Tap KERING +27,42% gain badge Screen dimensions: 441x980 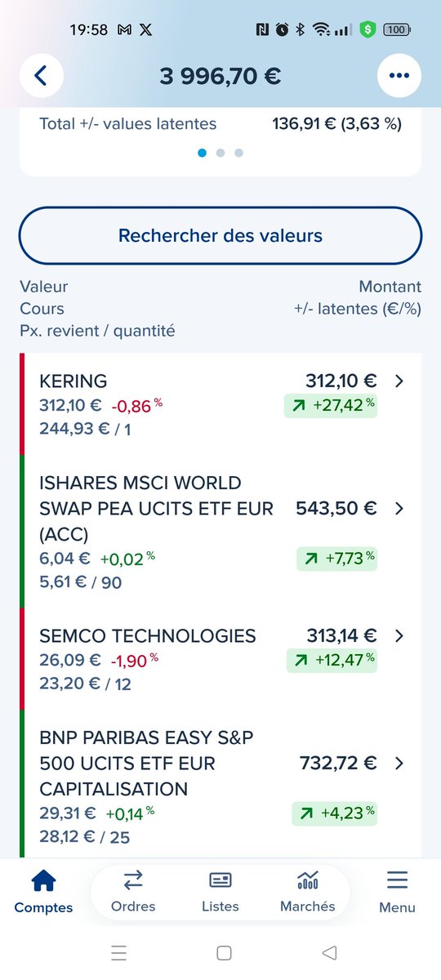tap(331, 406)
